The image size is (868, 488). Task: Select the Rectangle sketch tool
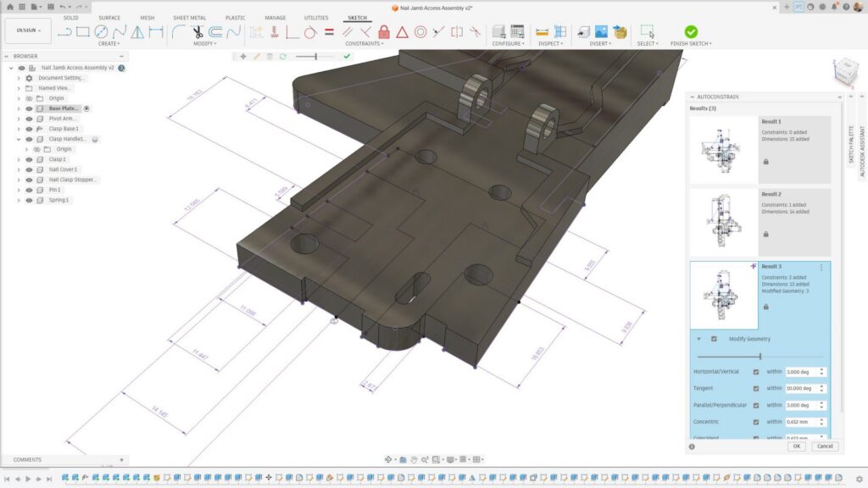[x=82, y=32]
